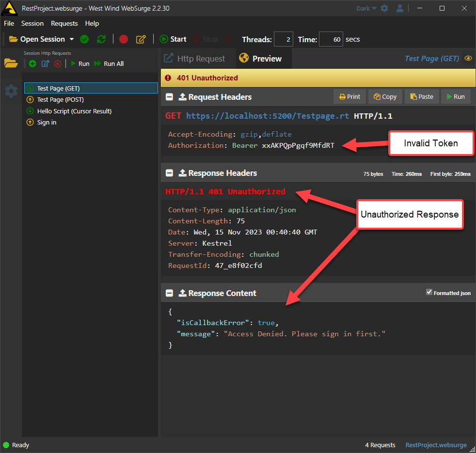Click the RestProject.websurge link in status bar
Screen dimensions: 476x453
[436, 445]
